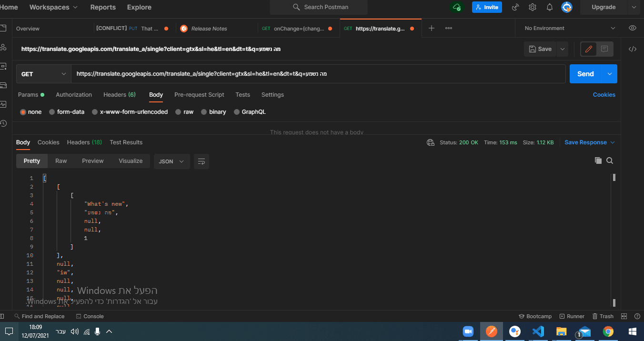The image size is (644, 341).
Task: Copy the response body to clipboard
Action: click(x=598, y=160)
